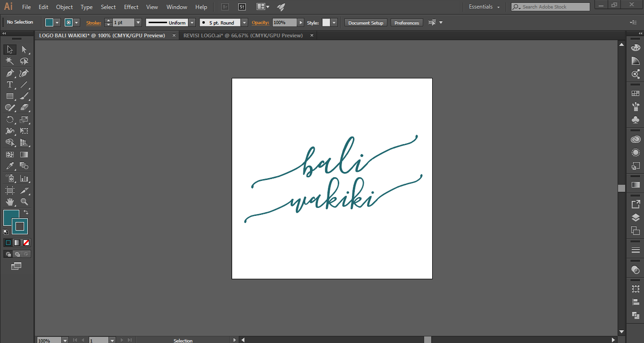Open the File menu
The image size is (644, 343).
coord(26,7)
